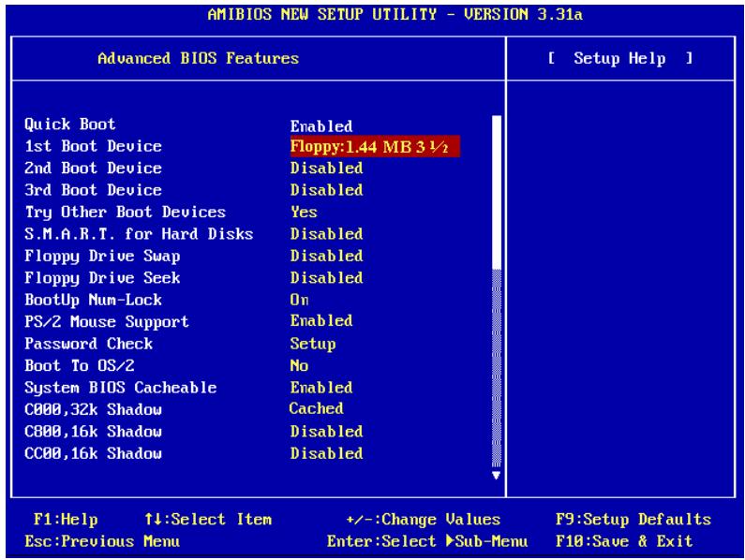
Task: Click the Select Item arrows hint
Action: (x=208, y=519)
